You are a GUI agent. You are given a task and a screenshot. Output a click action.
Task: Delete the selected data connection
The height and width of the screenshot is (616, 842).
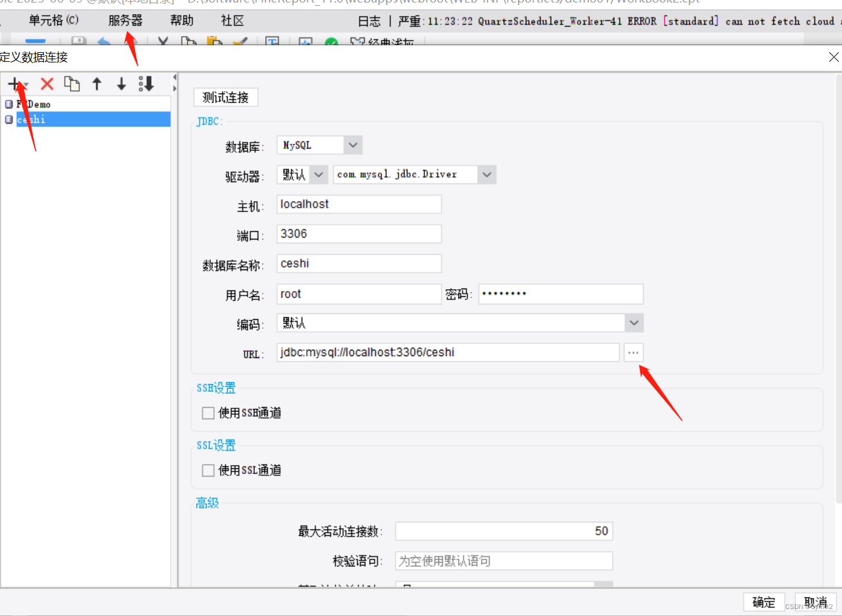(x=47, y=84)
